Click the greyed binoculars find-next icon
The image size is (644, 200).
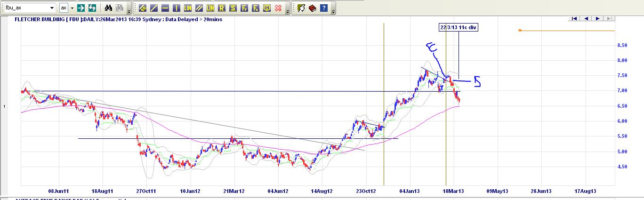tap(120, 8)
